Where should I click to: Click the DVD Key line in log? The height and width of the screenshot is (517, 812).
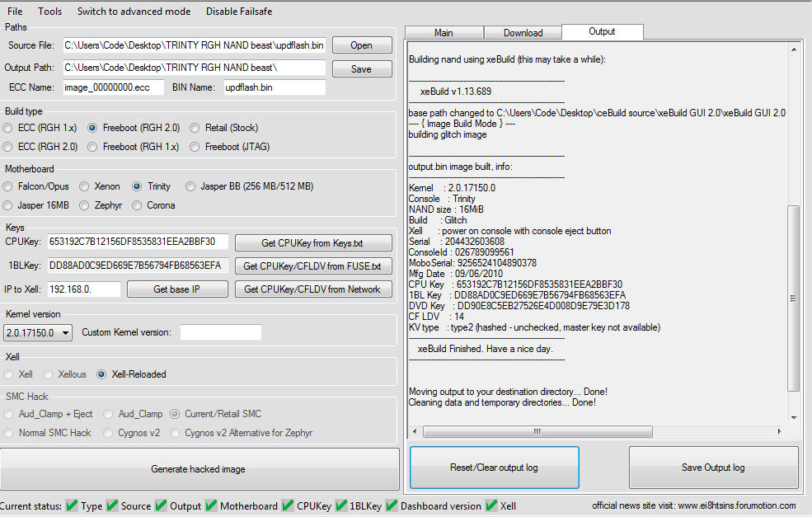[519, 306]
